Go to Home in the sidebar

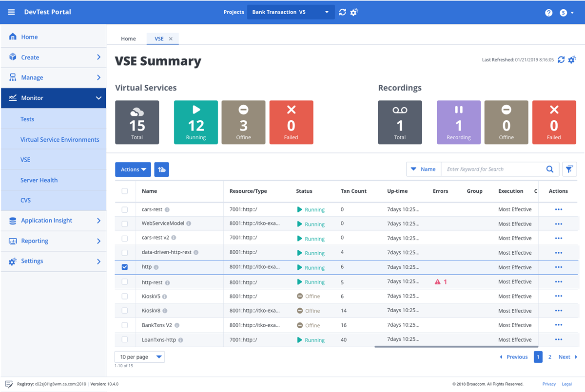point(54,37)
